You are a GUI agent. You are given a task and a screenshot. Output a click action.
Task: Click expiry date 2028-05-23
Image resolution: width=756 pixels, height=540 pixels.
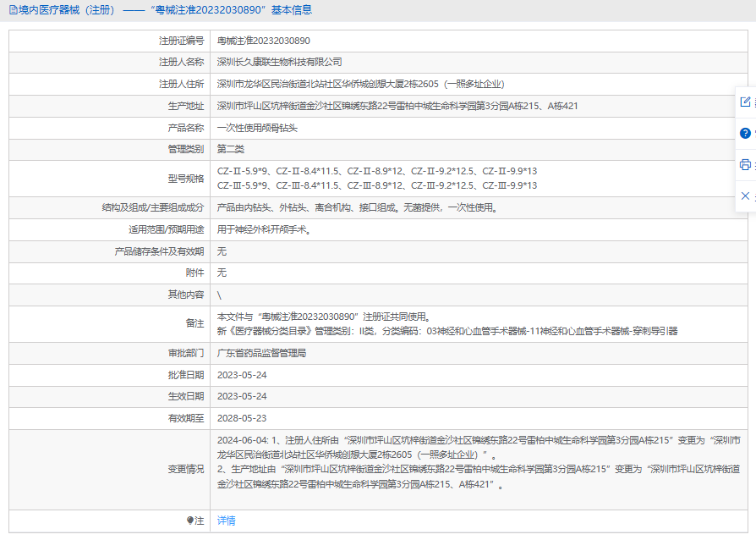click(x=242, y=418)
